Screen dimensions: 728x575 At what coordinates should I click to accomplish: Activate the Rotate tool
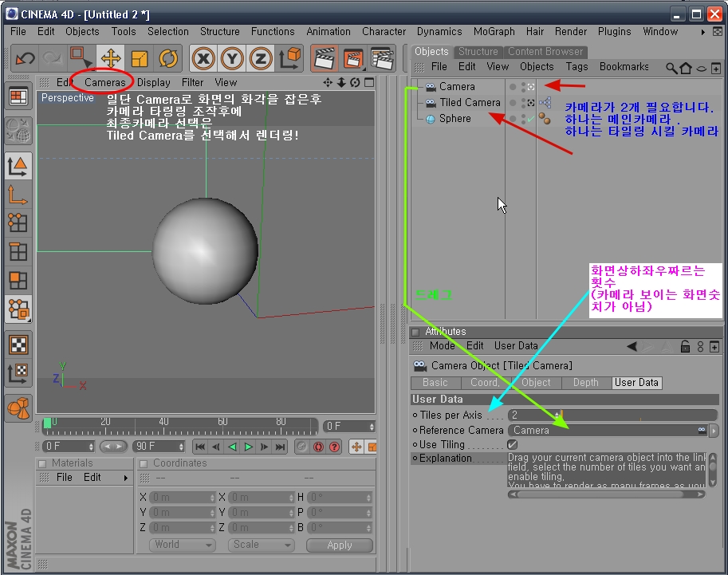click(x=168, y=58)
